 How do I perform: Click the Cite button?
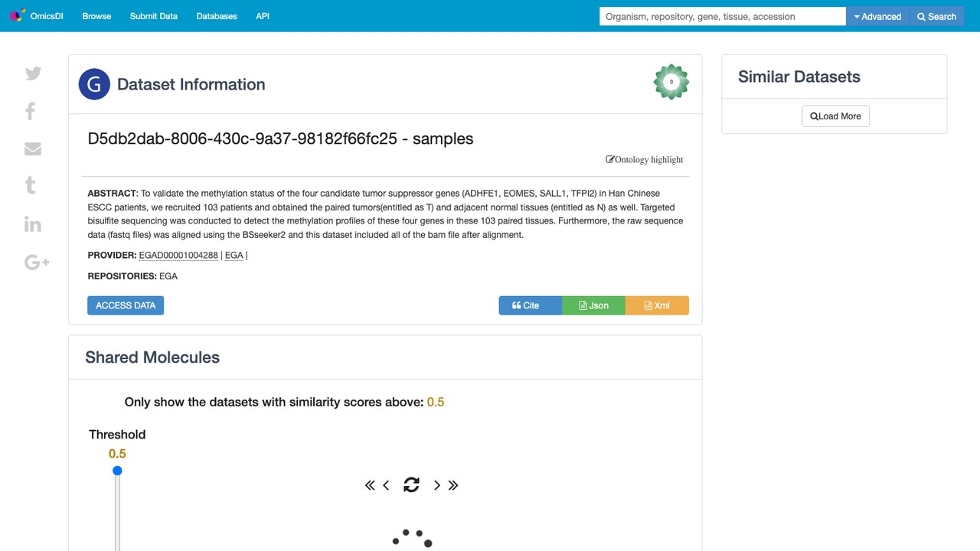pyautogui.click(x=531, y=305)
